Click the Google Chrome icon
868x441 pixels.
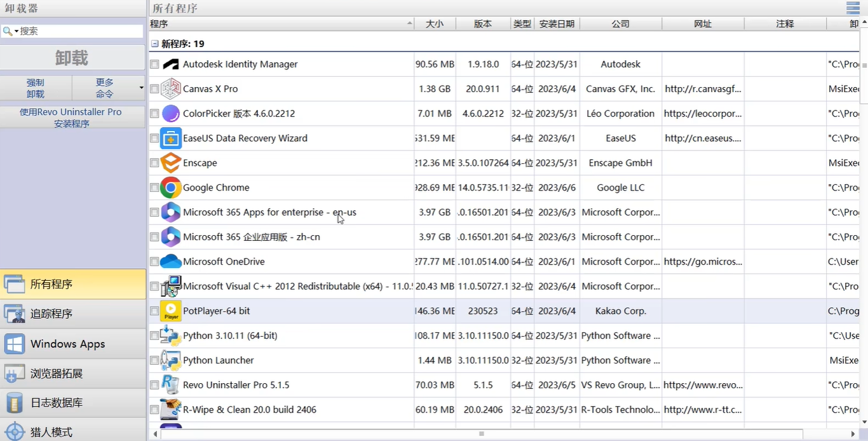(171, 187)
